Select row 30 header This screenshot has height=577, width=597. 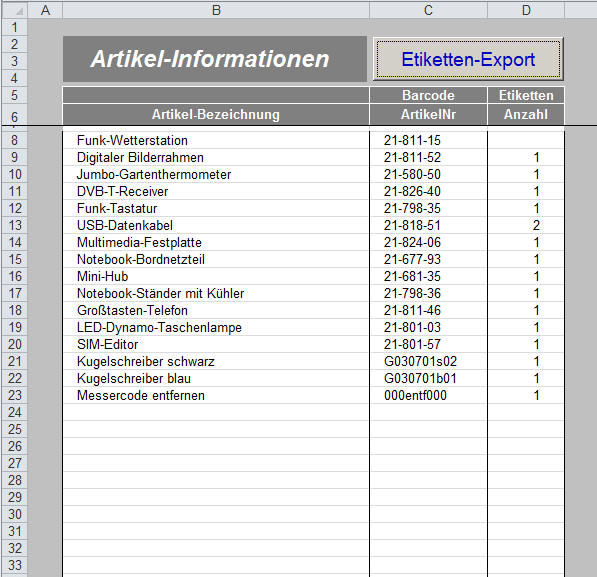coord(15,515)
